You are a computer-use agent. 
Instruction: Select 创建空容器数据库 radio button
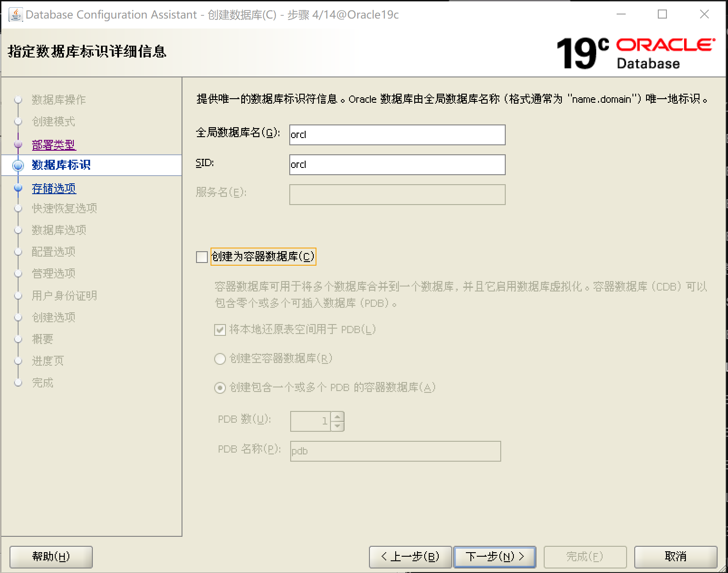click(220, 358)
